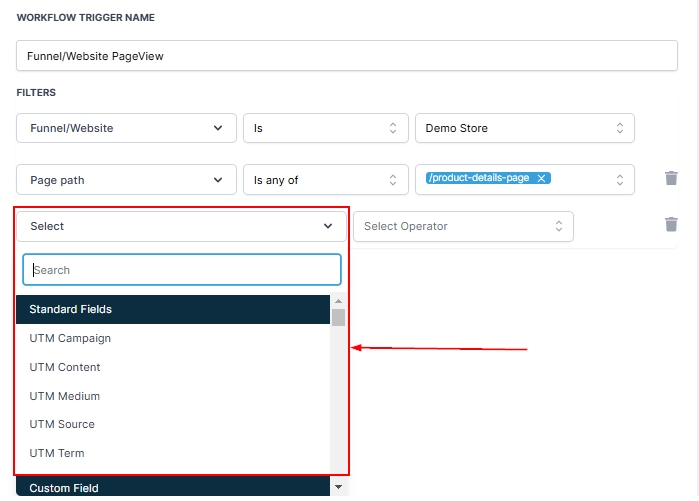Focus the dropdown Search box
The height and width of the screenshot is (501, 699).
click(x=182, y=270)
